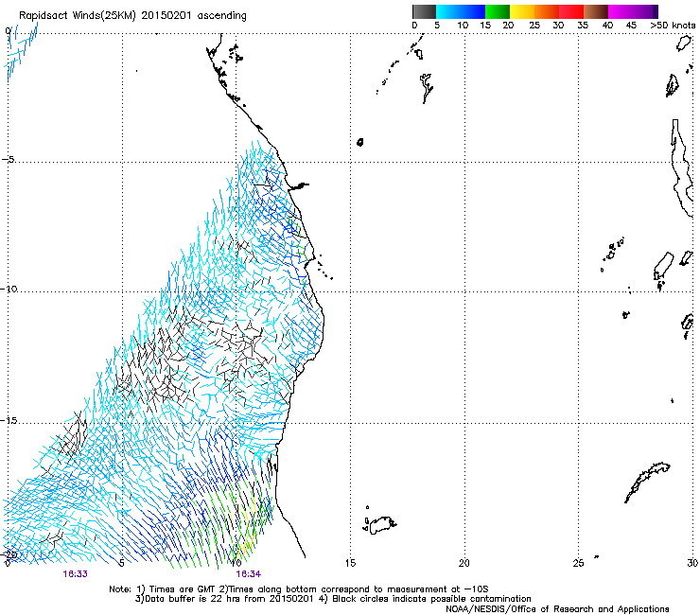The height and width of the screenshot is (615, 700).
Task: Click the '-20' latitude axis label
Action: [9, 554]
